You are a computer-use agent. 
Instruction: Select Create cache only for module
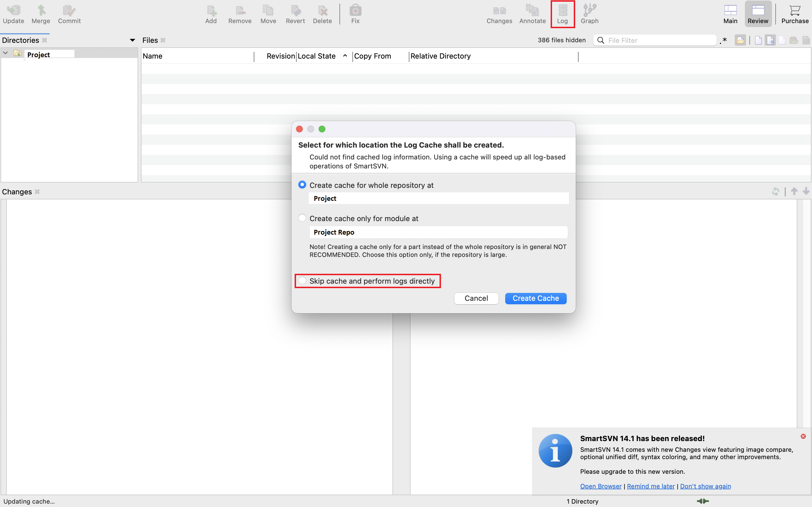coord(302,218)
